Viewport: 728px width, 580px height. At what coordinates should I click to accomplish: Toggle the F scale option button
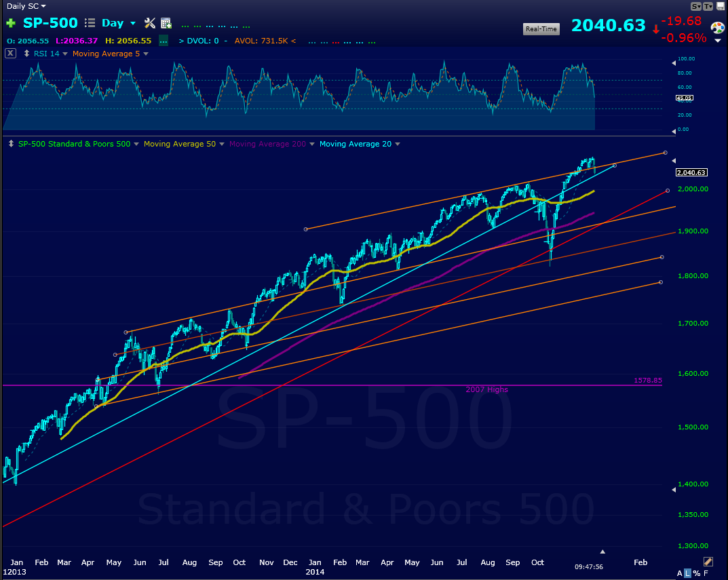706,573
